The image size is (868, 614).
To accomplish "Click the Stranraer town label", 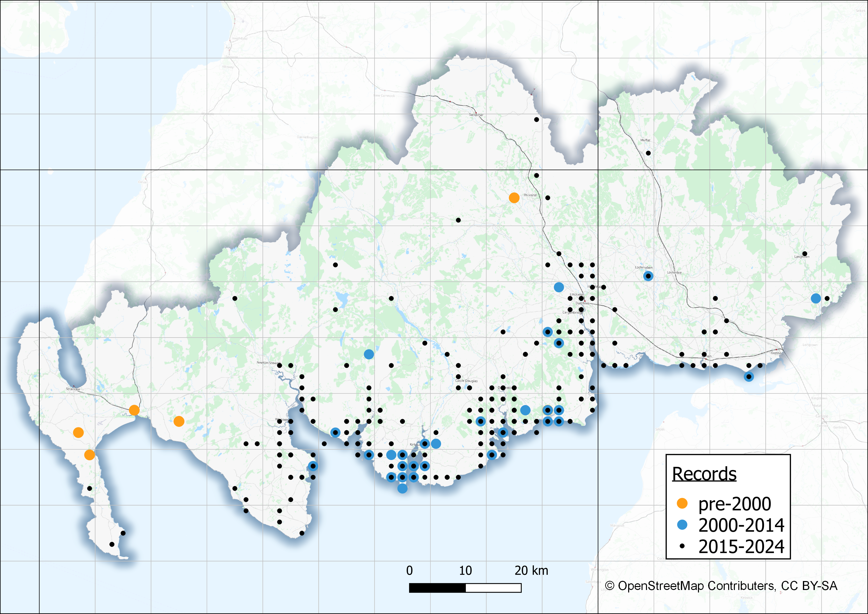I will coord(73,389).
